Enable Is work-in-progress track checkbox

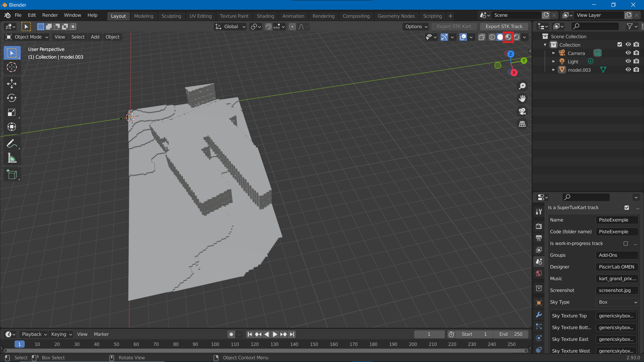pyautogui.click(x=626, y=244)
